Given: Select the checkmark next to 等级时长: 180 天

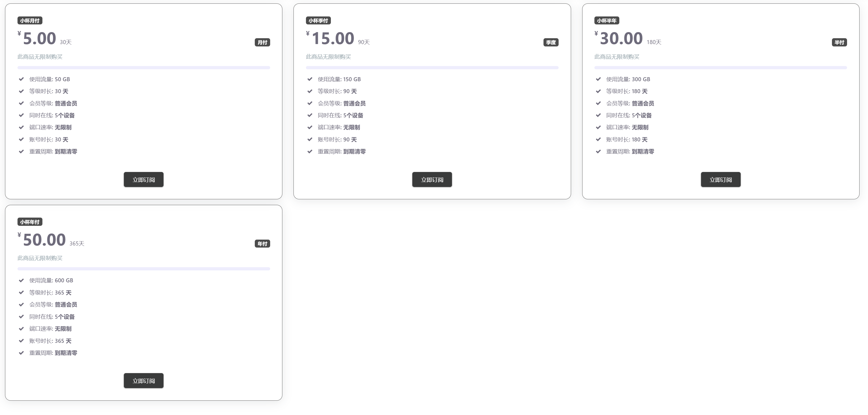Looking at the screenshot, I should point(598,91).
